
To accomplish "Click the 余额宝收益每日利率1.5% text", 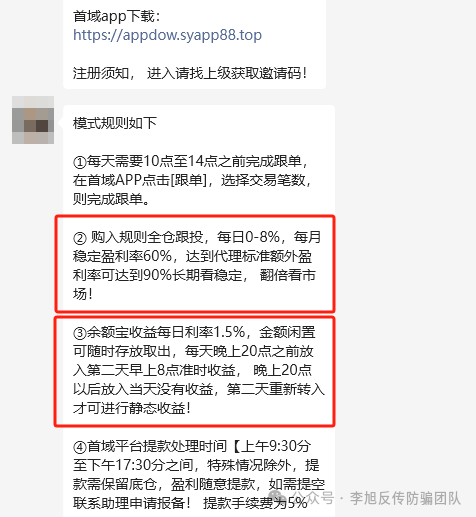I will (x=166, y=332).
